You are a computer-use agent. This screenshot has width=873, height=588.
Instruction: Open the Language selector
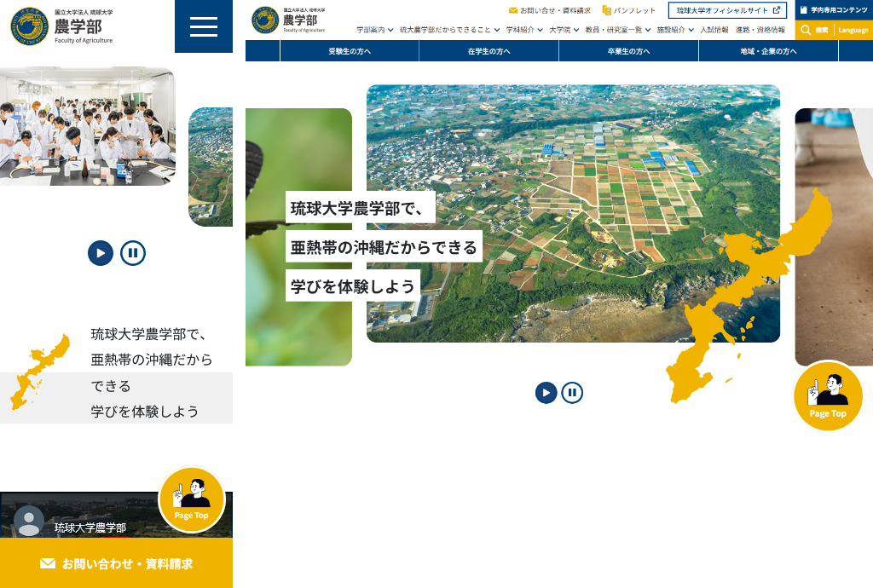853,30
